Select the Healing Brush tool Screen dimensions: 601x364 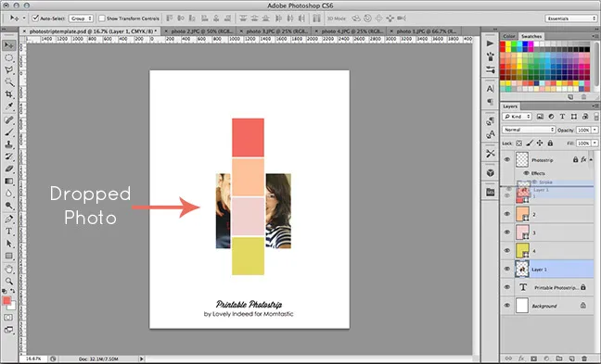point(9,119)
